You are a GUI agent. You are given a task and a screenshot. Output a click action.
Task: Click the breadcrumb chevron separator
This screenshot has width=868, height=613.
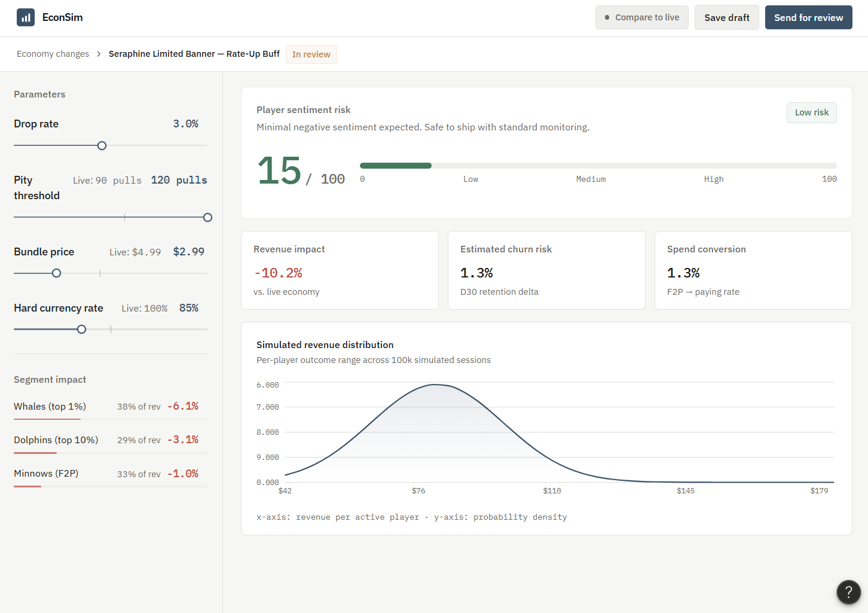click(99, 54)
